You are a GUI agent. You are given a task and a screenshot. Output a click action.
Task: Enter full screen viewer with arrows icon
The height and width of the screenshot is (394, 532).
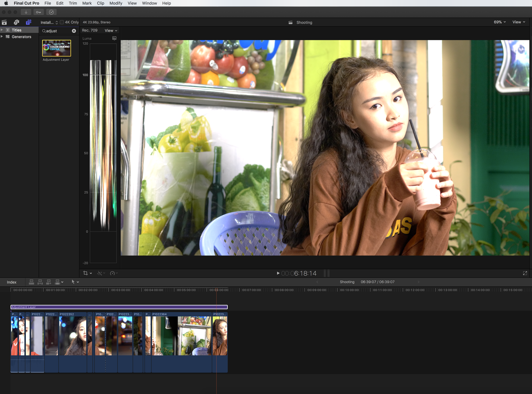(525, 273)
